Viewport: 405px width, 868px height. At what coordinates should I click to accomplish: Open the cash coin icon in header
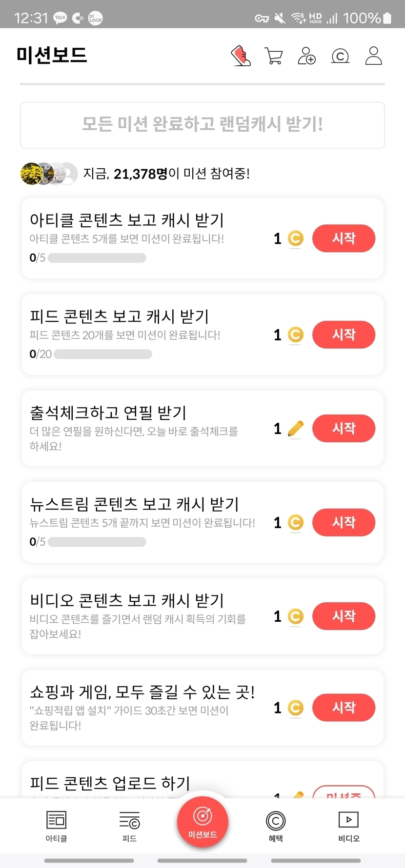pos(340,56)
